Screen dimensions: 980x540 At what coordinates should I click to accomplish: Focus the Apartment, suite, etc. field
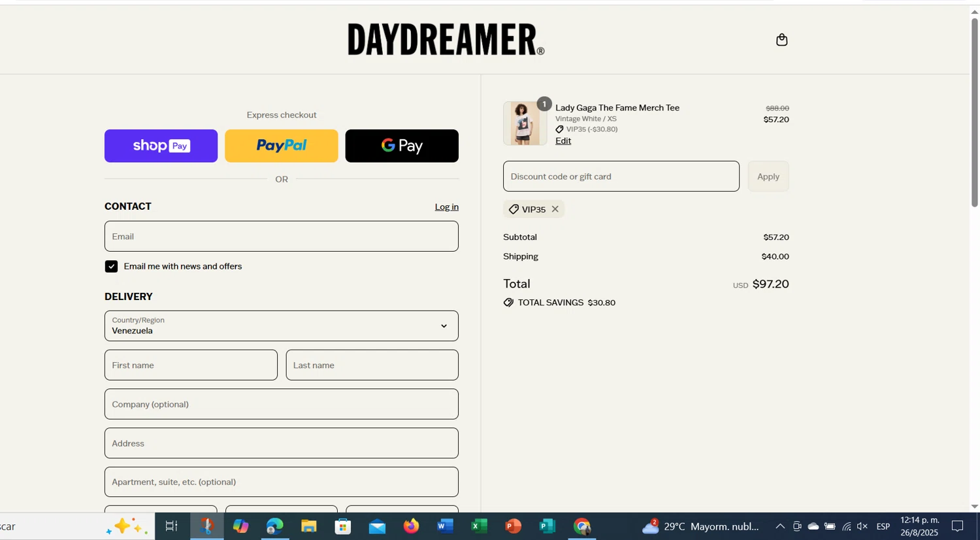(282, 482)
